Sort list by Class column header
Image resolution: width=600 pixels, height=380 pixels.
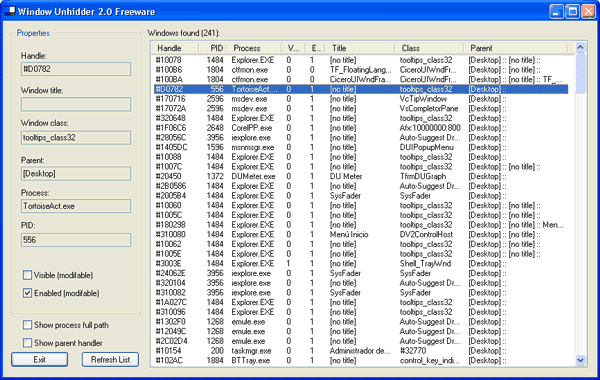tap(429, 48)
